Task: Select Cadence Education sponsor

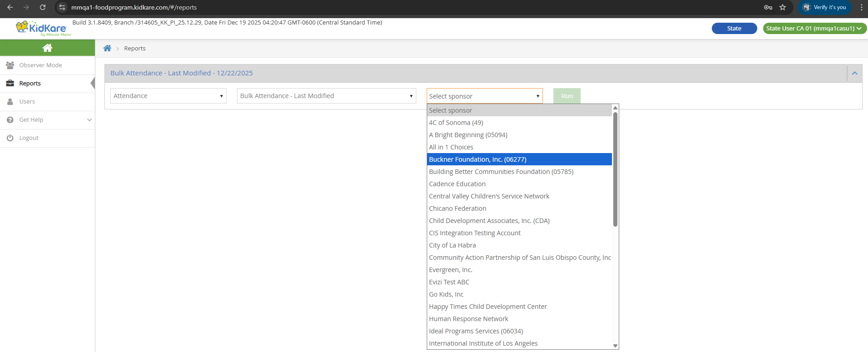Action: click(519, 184)
